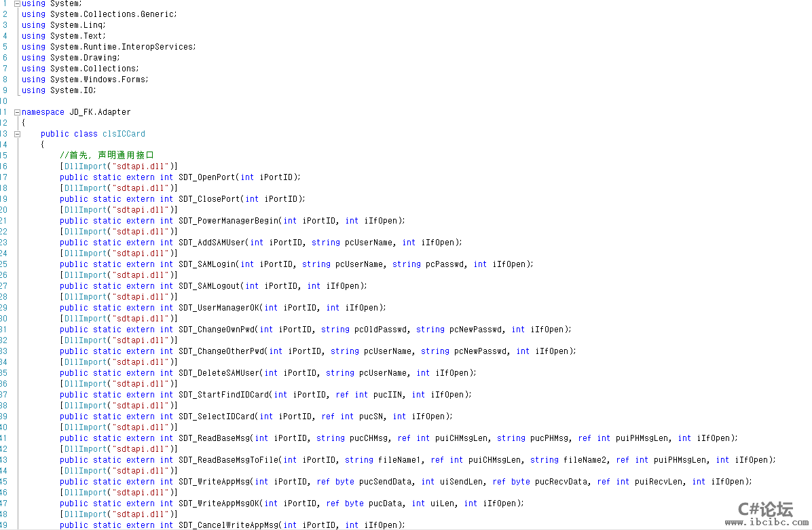Click the System.Windows.Forms using line
Viewport: 812px width, 530px height.
(x=84, y=79)
